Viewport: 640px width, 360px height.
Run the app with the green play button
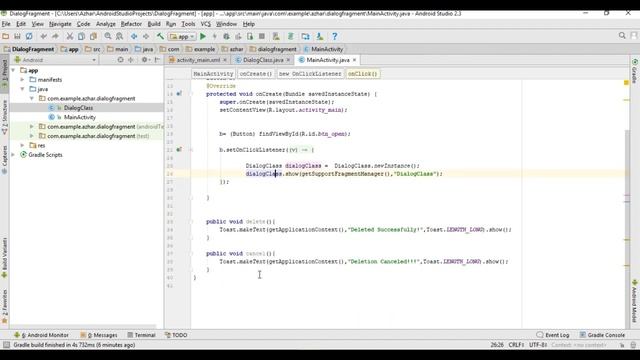203,36
